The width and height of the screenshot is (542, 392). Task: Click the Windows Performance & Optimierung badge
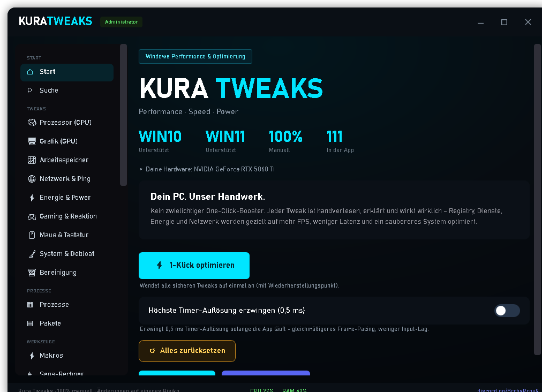click(x=195, y=56)
